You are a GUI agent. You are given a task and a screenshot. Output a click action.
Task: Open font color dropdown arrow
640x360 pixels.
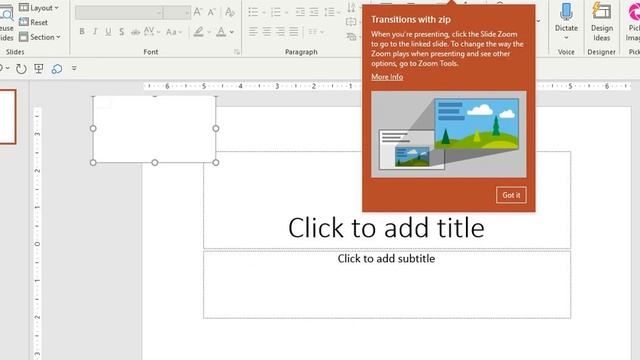[x=232, y=32]
